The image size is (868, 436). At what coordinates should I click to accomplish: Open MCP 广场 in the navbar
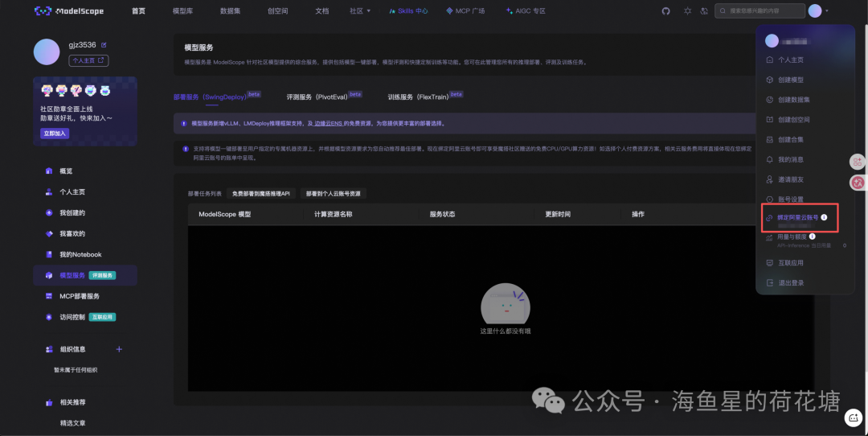(465, 11)
